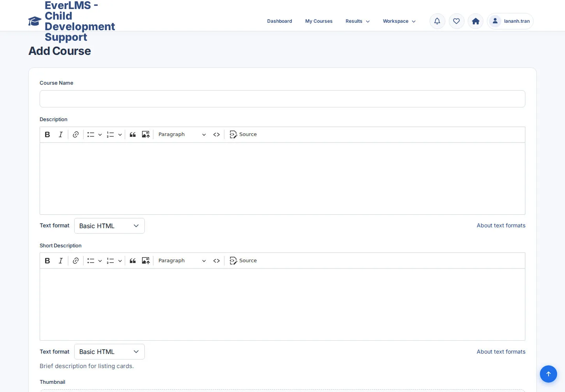Open About text formats under Short Description
Screen dimensions: 565x392
pyautogui.click(x=501, y=352)
